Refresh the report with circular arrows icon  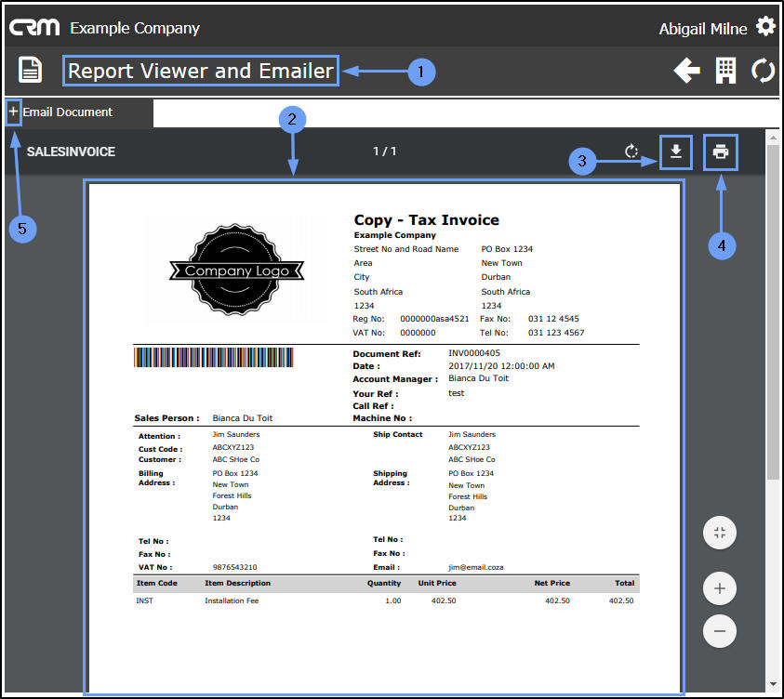point(763,72)
